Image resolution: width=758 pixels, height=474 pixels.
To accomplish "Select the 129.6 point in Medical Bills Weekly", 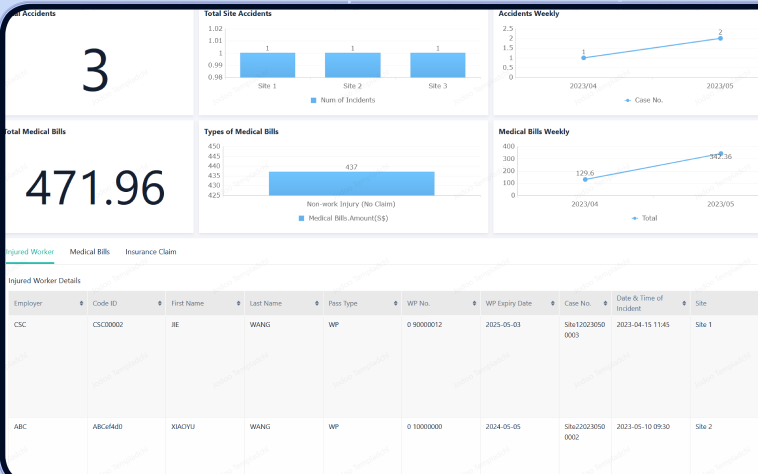I will pos(585,179).
